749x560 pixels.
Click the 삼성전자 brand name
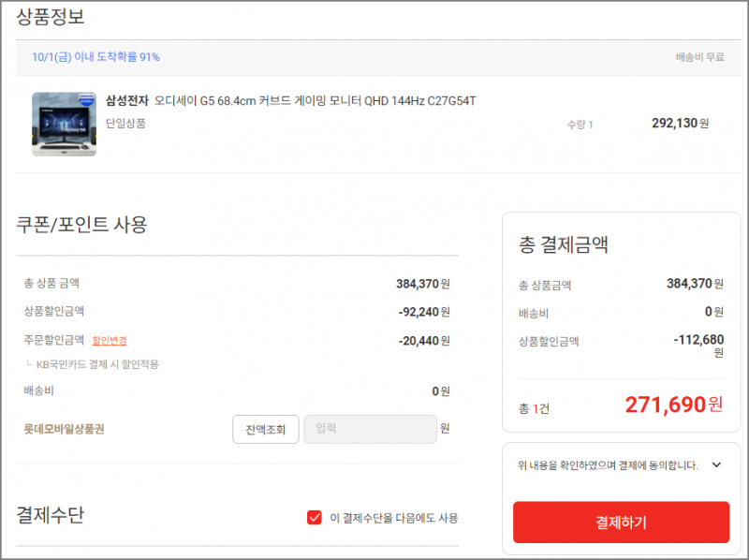point(127,101)
